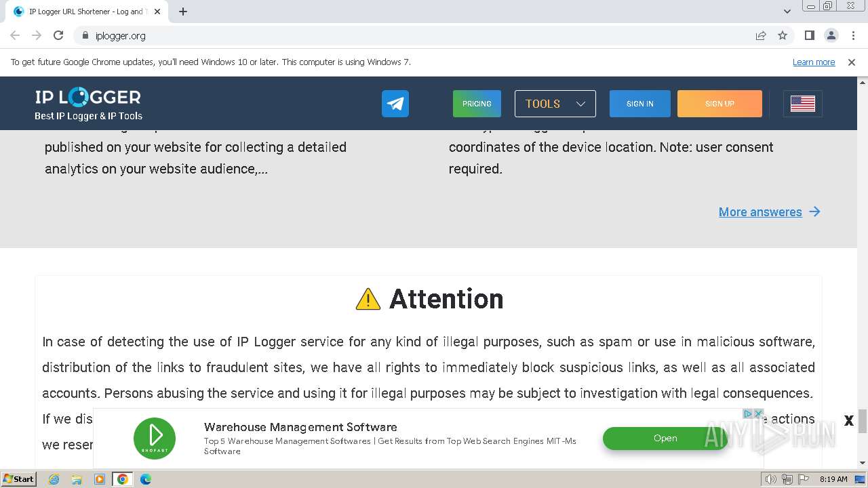
Task: Share this page icon
Action: click(761, 36)
